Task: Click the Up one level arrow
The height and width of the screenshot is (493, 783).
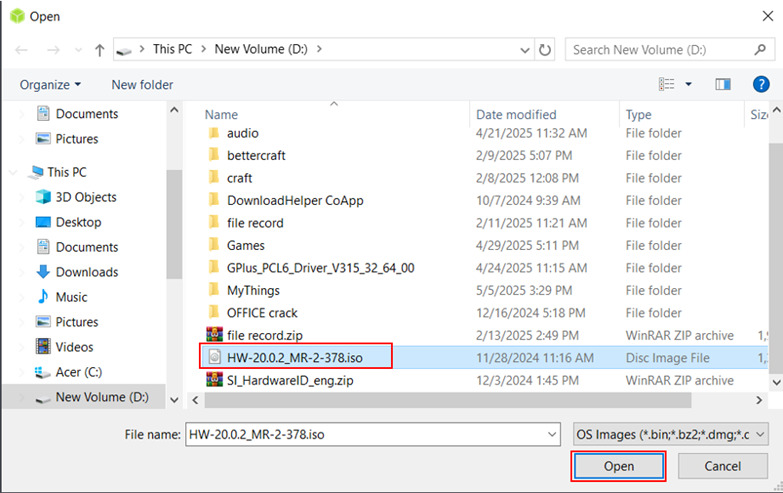Action: [100, 50]
